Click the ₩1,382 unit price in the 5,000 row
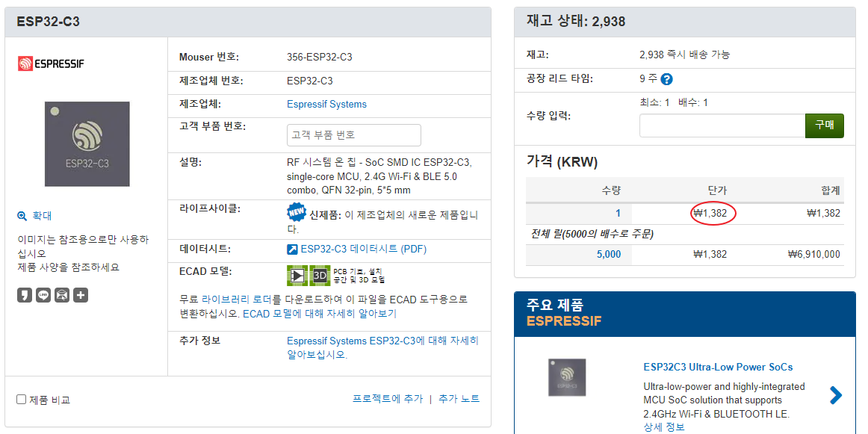This screenshot has height=434, width=868. click(710, 254)
